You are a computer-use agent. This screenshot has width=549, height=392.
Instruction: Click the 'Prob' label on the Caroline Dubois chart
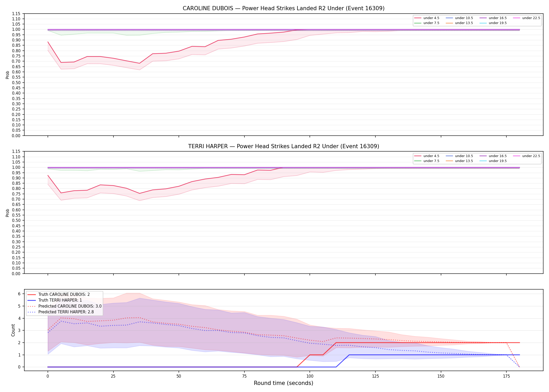point(8,75)
